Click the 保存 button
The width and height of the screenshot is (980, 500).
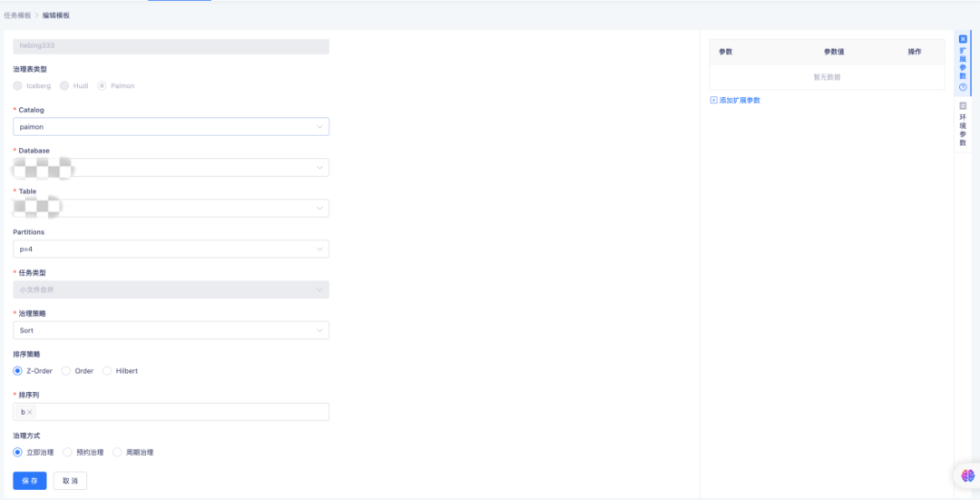[30, 481]
